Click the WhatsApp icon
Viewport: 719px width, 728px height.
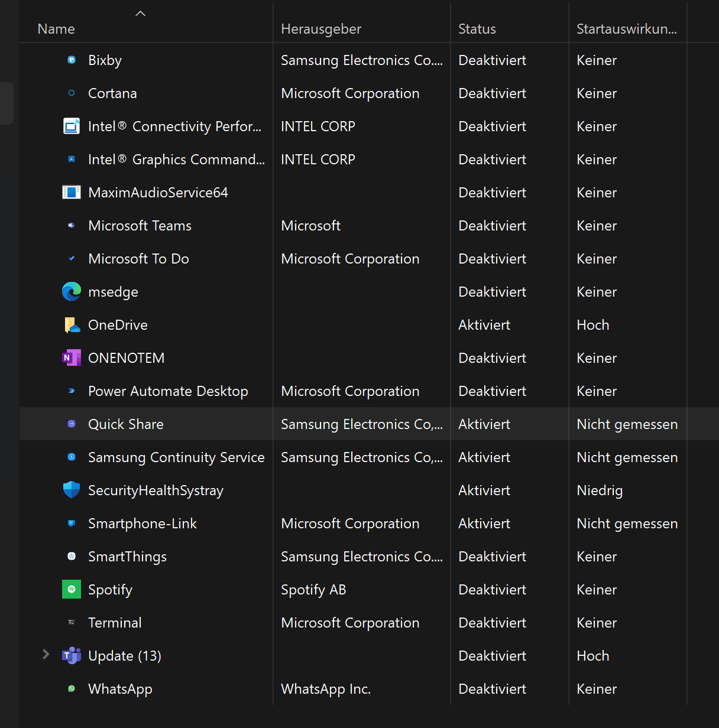(x=72, y=688)
